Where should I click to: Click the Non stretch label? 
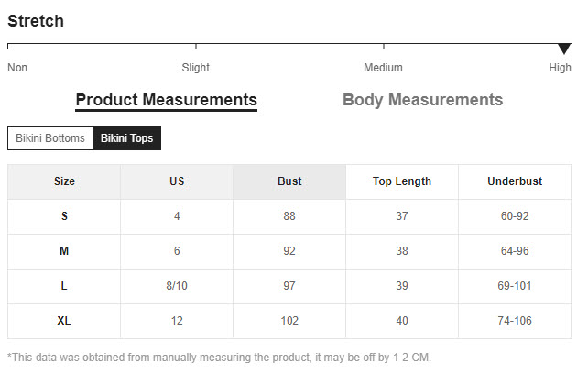[x=17, y=68]
